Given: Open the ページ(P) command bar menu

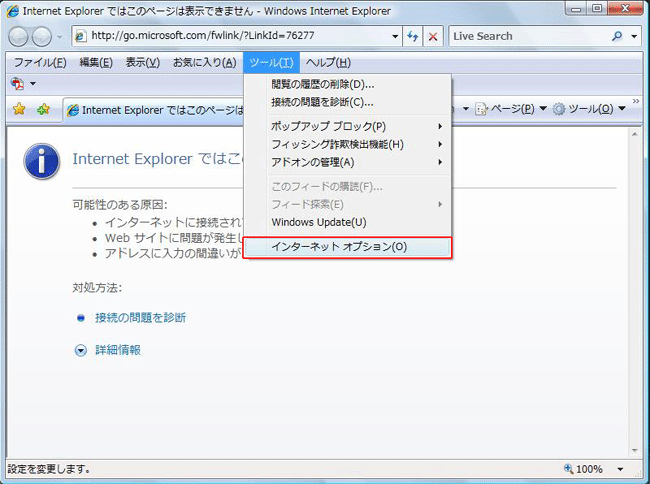Looking at the screenshot, I should [511, 109].
